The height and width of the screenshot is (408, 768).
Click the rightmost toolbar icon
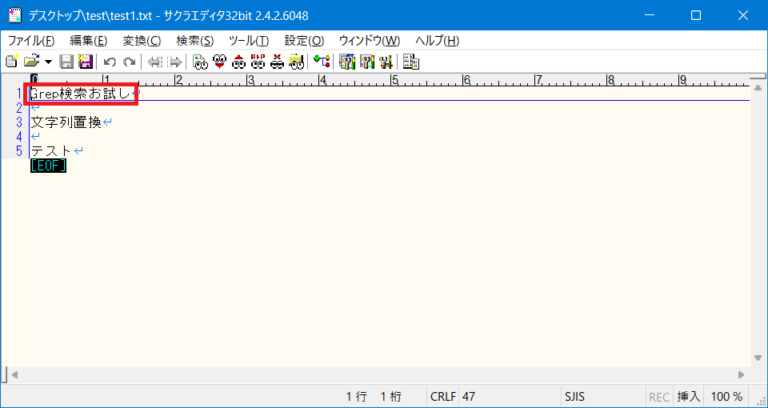pos(410,61)
